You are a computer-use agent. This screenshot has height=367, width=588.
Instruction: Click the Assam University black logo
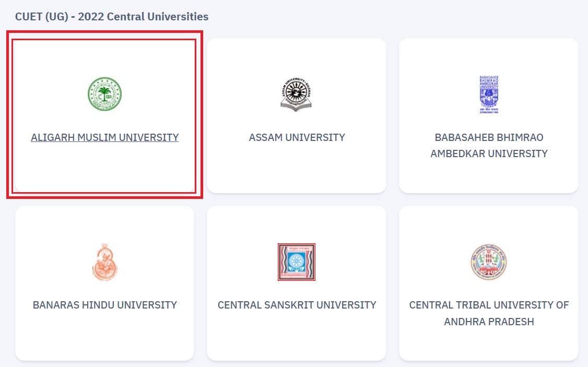point(297,94)
